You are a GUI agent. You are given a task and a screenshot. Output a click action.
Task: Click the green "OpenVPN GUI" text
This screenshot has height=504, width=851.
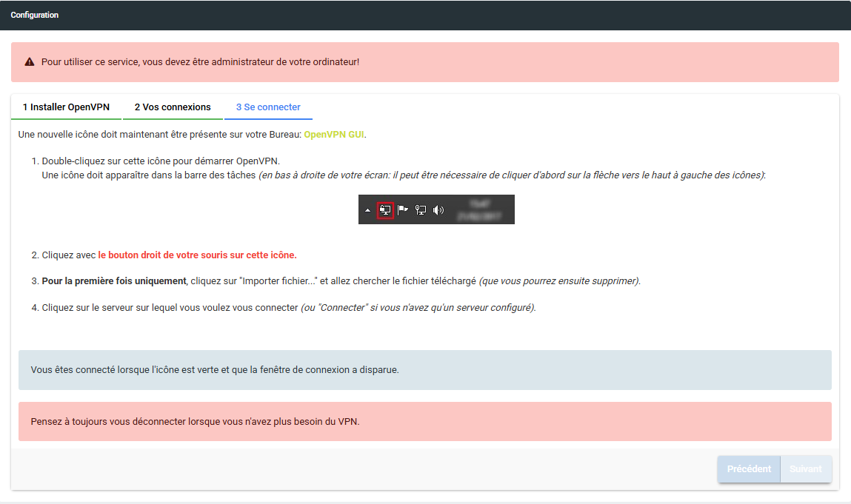335,135
